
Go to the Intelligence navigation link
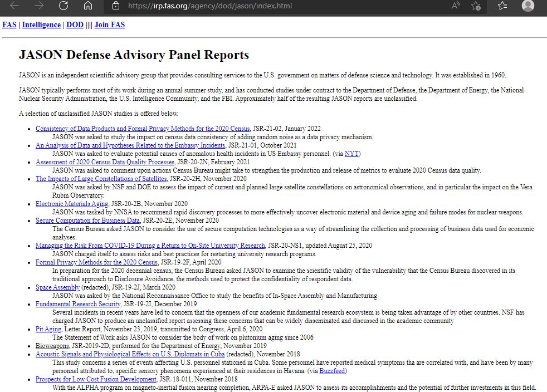click(x=41, y=24)
